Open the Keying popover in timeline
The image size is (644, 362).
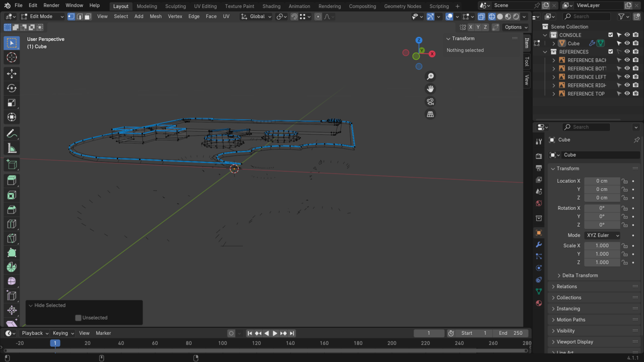pos(63,333)
